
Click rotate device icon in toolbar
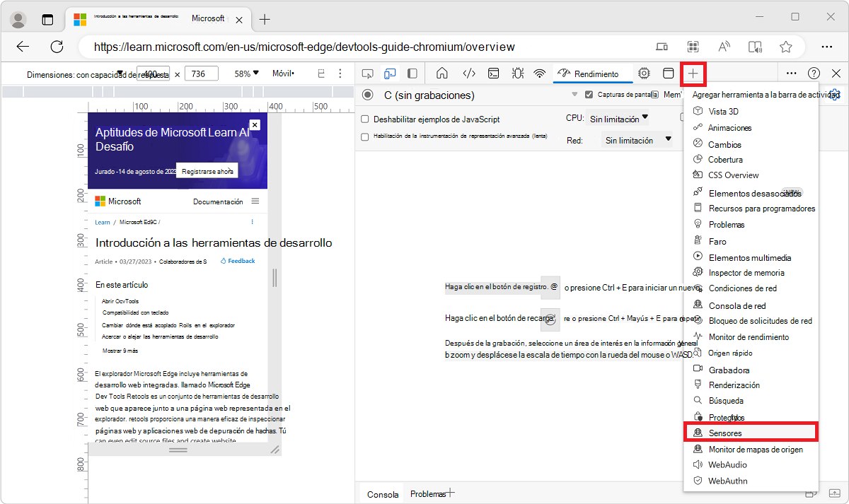(321, 74)
